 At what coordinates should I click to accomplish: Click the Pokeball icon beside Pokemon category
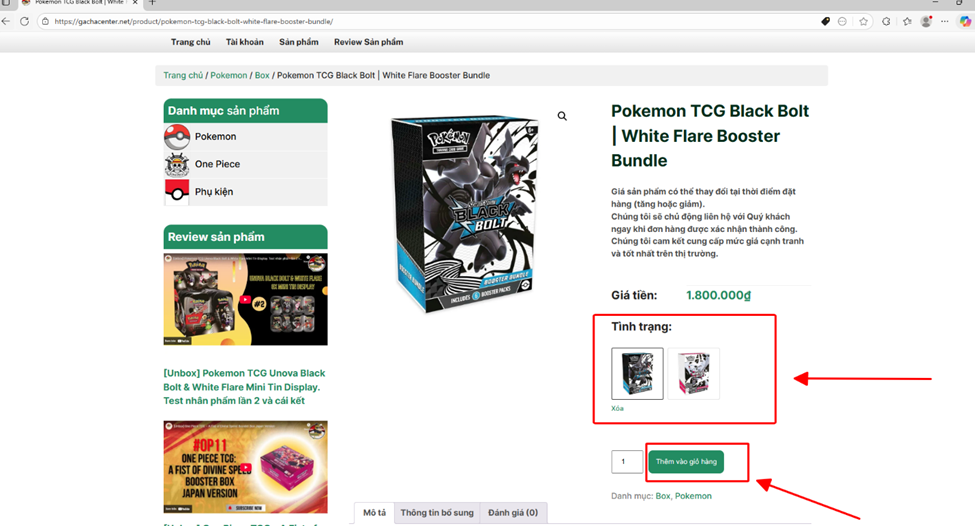coord(177,136)
